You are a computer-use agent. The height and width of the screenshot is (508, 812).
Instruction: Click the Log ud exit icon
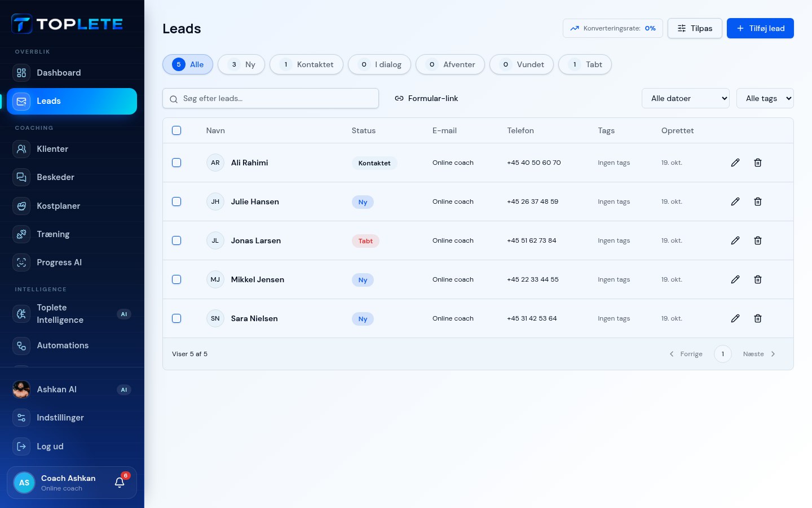click(x=21, y=446)
